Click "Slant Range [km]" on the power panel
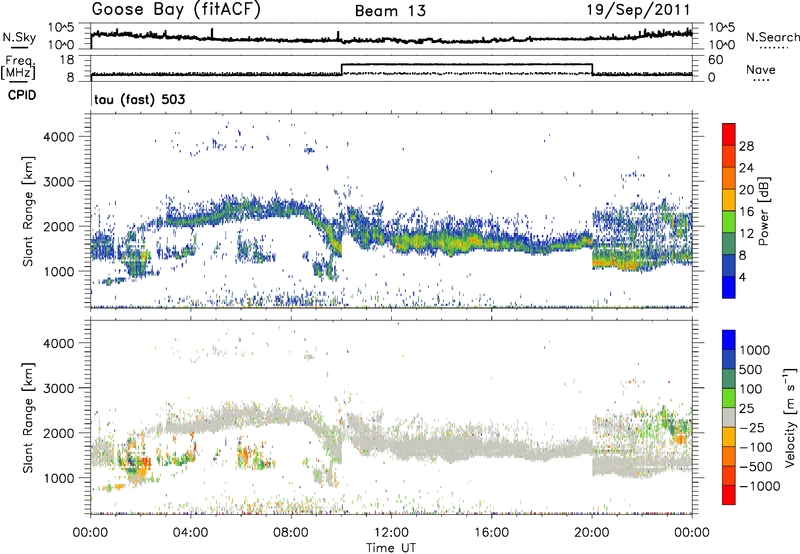Viewport: 800px width, 554px height. pos(28,211)
